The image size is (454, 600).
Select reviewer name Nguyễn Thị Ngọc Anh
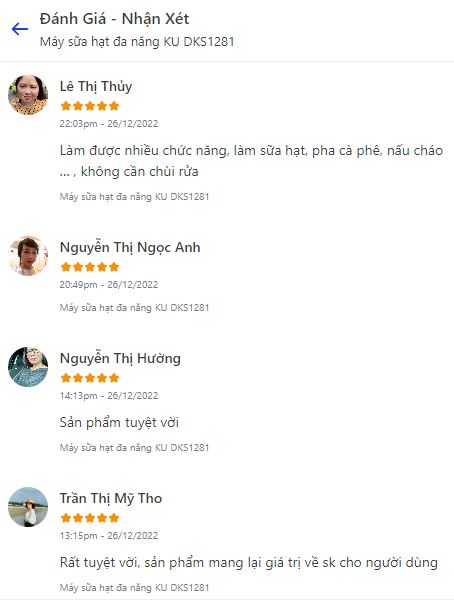(130, 248)
